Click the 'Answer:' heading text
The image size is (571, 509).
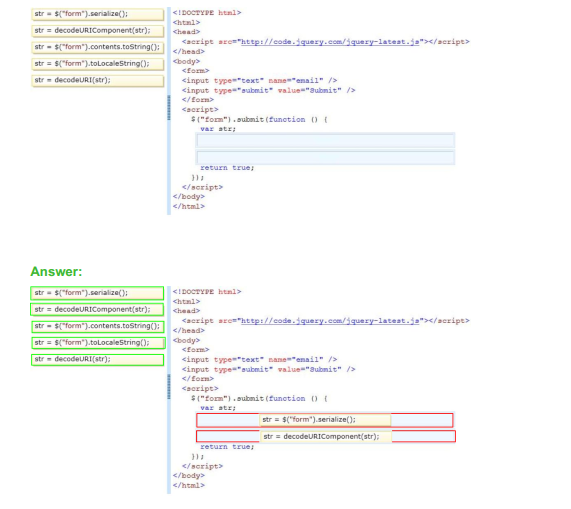pyautogui.click(x=56, y=272)
